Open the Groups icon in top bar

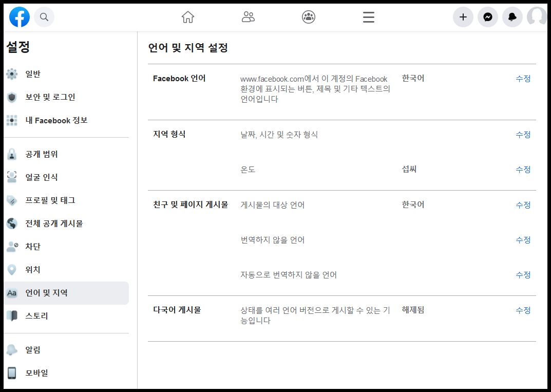tap(309, 17)
